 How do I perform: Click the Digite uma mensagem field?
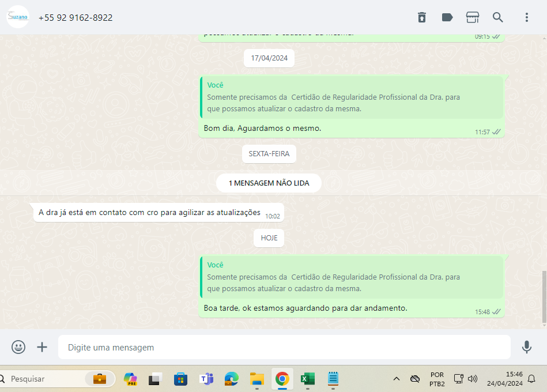click(284, 347)
